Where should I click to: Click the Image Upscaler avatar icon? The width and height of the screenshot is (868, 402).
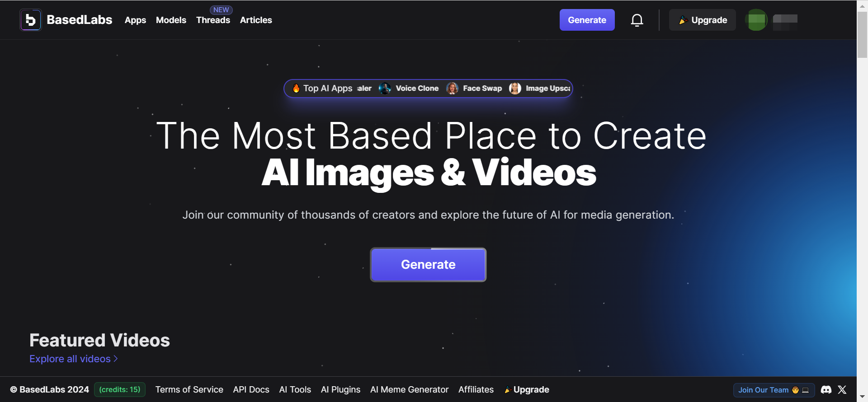515,89
